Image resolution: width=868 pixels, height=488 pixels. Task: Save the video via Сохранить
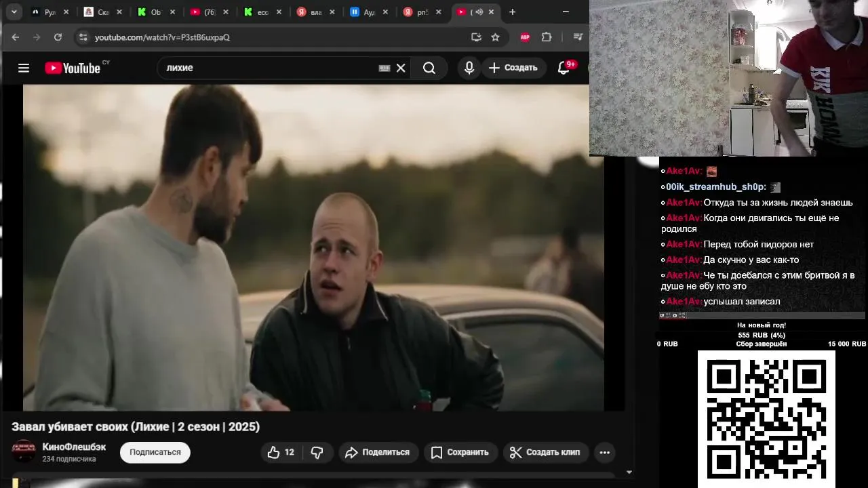(460, 452)
